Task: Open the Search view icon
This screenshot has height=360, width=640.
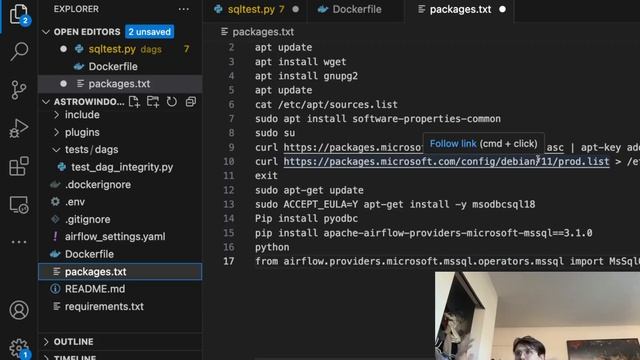Action: [x=19, y=52]
